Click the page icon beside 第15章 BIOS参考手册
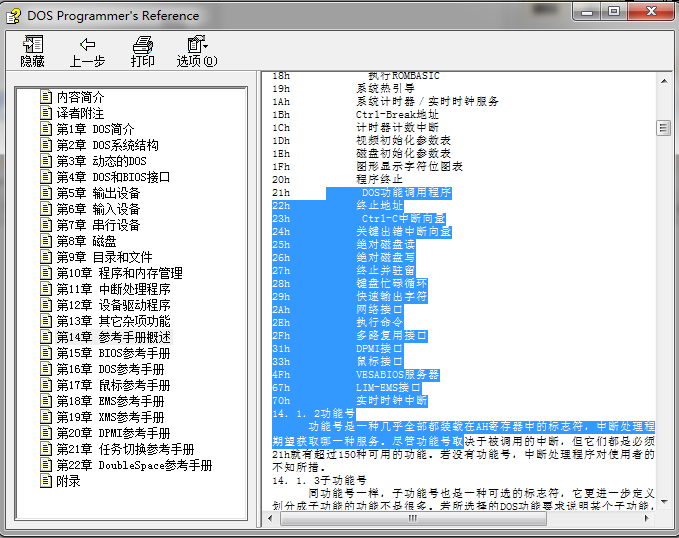This screenshot has height=538, width=679. 46,353
